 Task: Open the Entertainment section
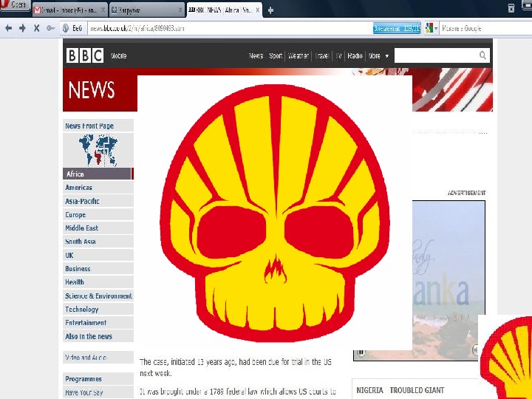click(x=98, y=323)
